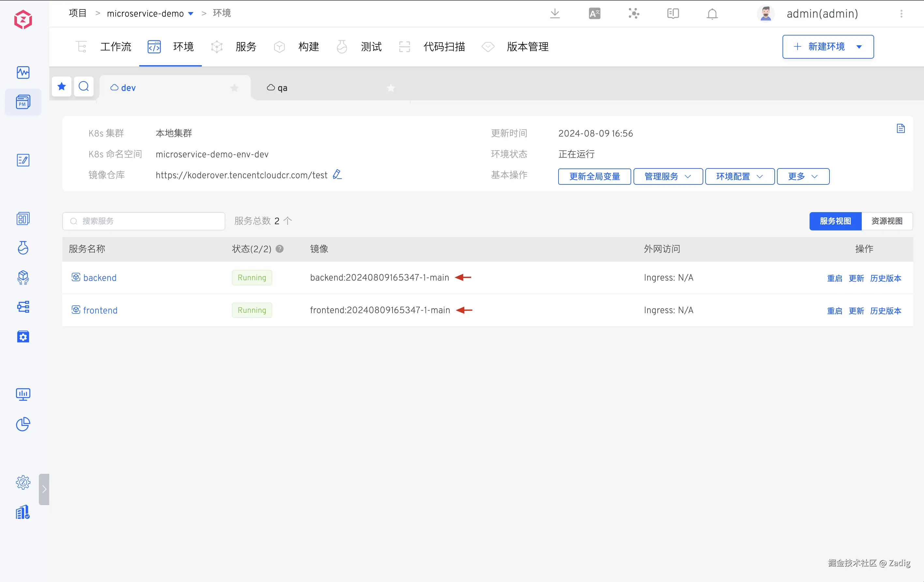Open the backend service link

click(100, 278)
